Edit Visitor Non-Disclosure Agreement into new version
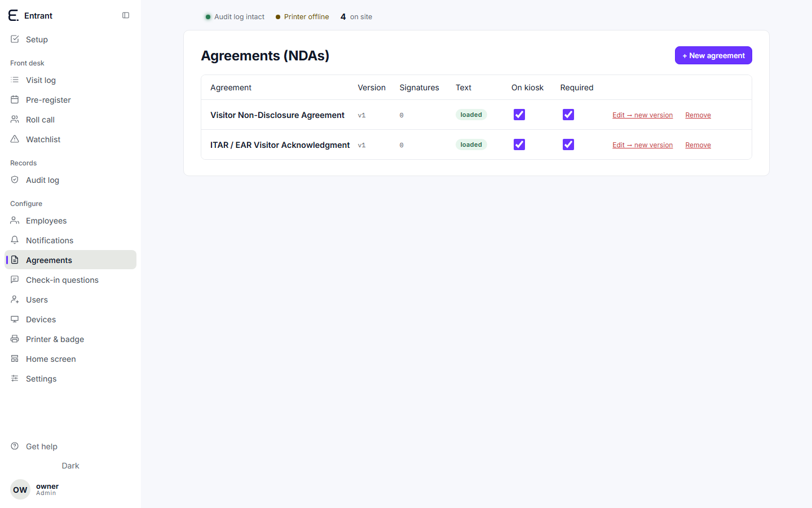The image size is (812, 508). click(x=642, y=115)
